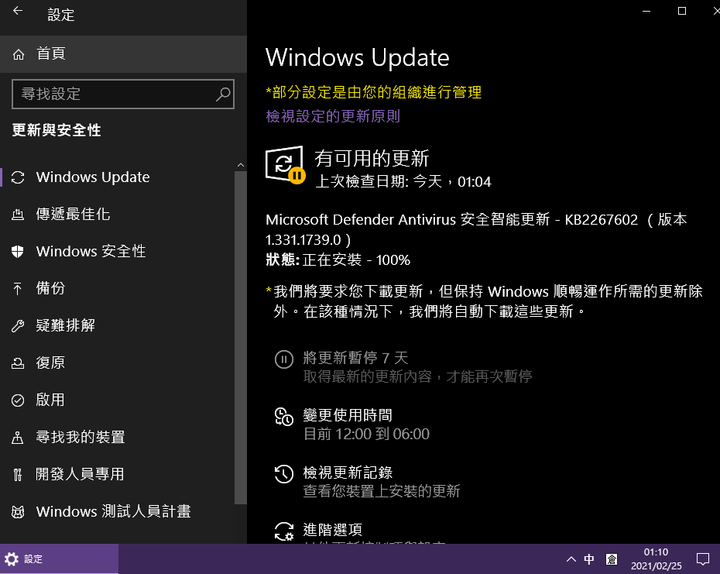Click the 啟用 checkmark icon
Image resolution: width=720 pixels, height=574 pixels.
pyautogui.click(x=17, y=400)
